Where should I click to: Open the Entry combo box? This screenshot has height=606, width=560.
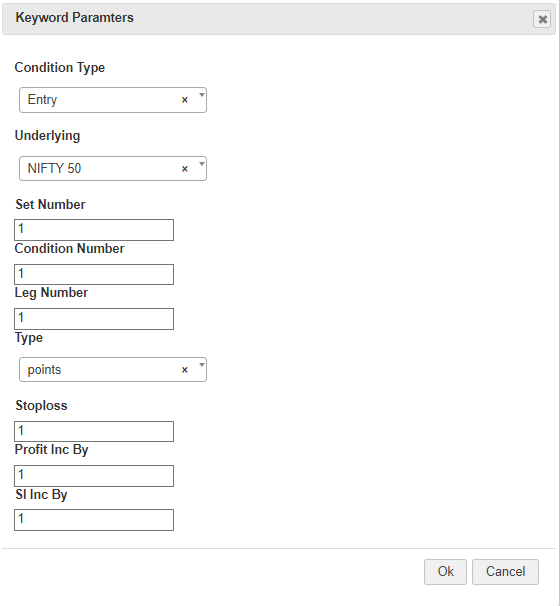[x=113, y=100]
